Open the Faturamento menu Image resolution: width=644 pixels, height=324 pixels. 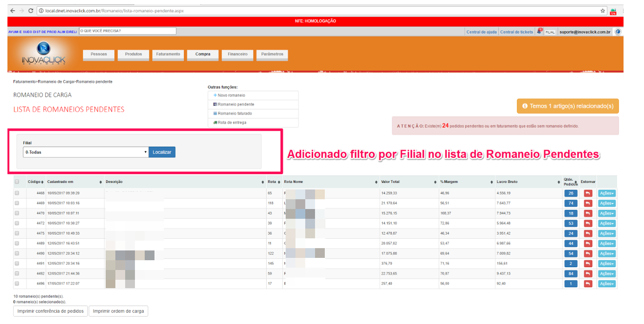tap(168, 54)
